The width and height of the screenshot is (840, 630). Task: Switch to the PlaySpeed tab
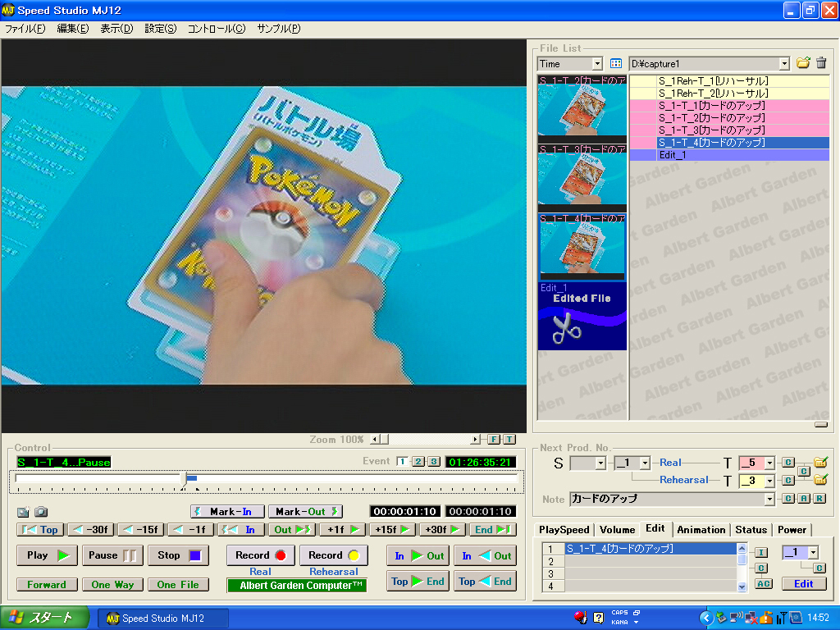564,530
